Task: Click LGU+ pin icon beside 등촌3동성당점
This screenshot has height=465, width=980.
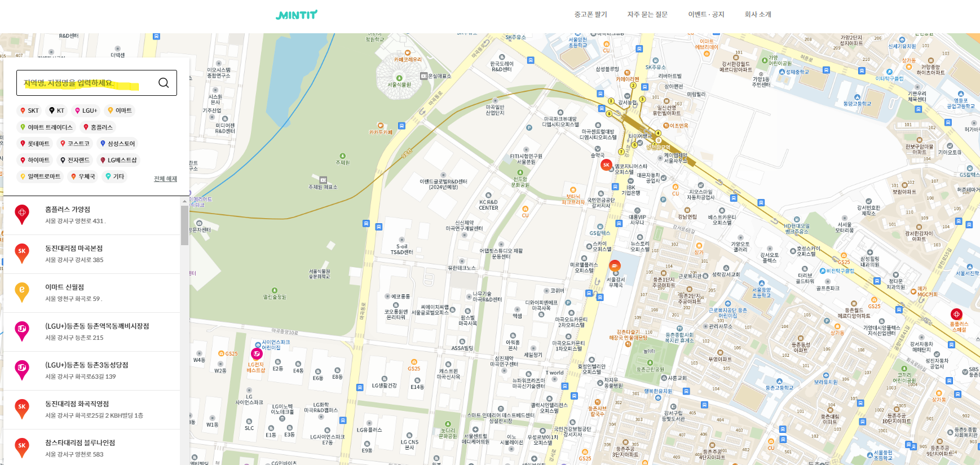Action: point(22,370)
